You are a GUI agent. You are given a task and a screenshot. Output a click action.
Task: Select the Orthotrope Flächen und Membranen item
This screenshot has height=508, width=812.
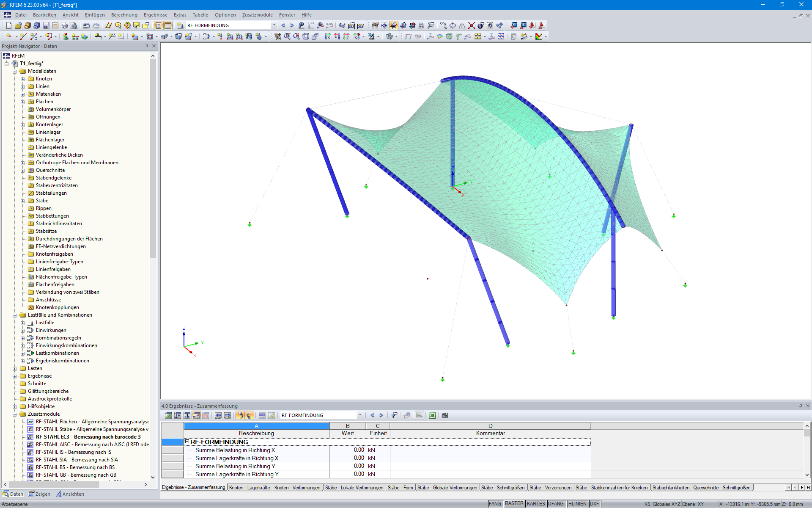click(77, 163)
